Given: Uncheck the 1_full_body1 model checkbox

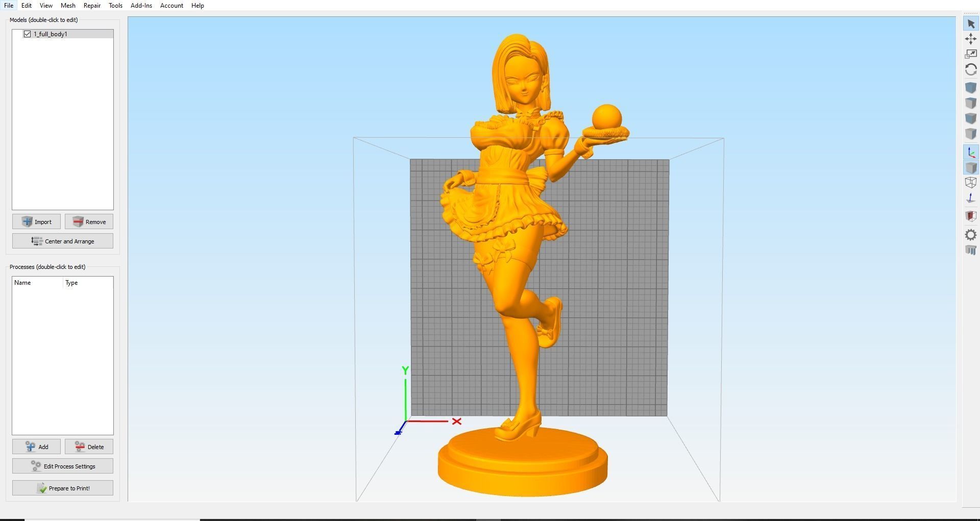Looking at the screenshot, I should coord(27,34).
